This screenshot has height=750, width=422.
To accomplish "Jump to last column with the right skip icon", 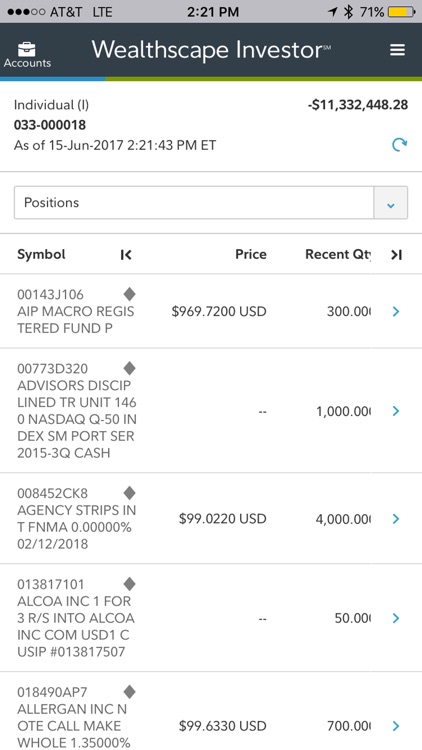I will click(x=396, y=255).
